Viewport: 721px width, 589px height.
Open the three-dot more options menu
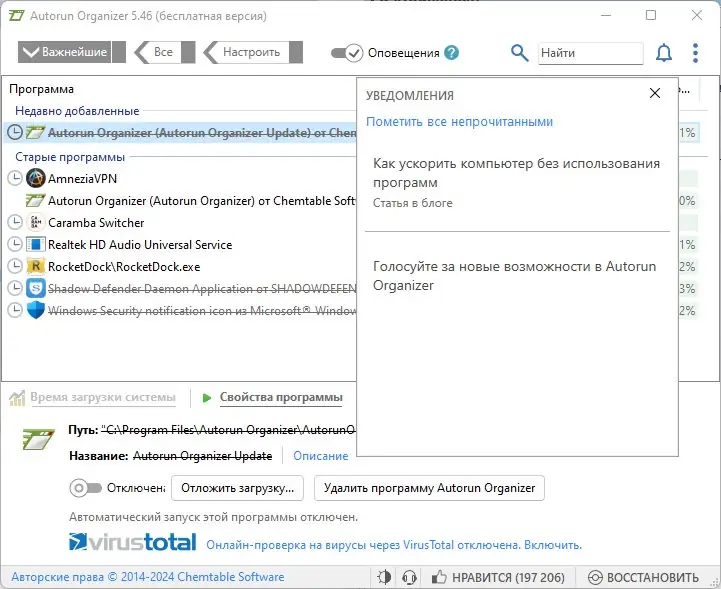pos(695,53)
